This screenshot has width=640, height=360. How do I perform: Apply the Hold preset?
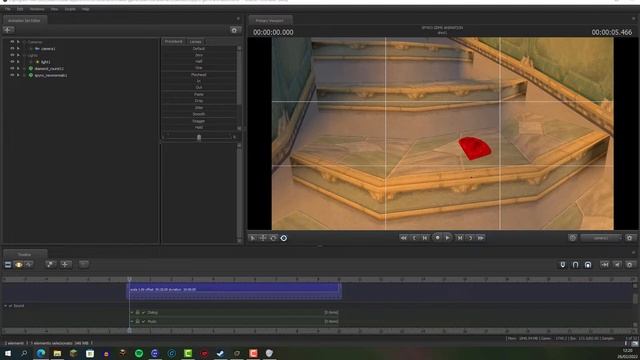199,127
